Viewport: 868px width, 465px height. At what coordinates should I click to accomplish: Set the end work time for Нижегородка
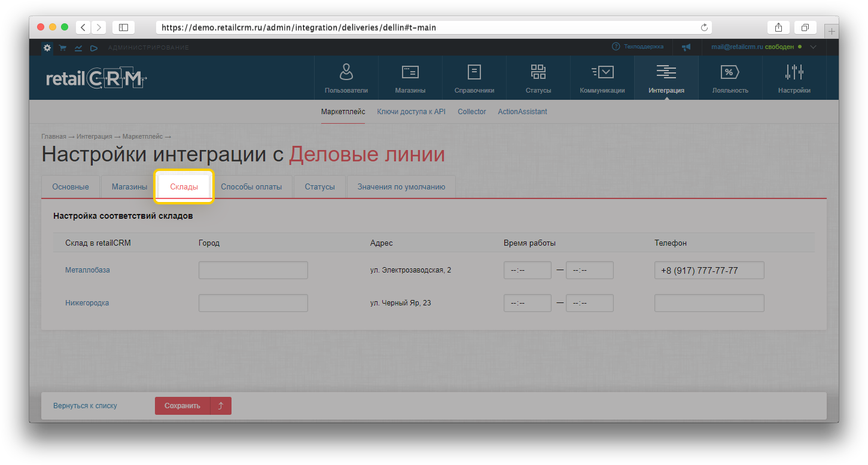point(590,303)
